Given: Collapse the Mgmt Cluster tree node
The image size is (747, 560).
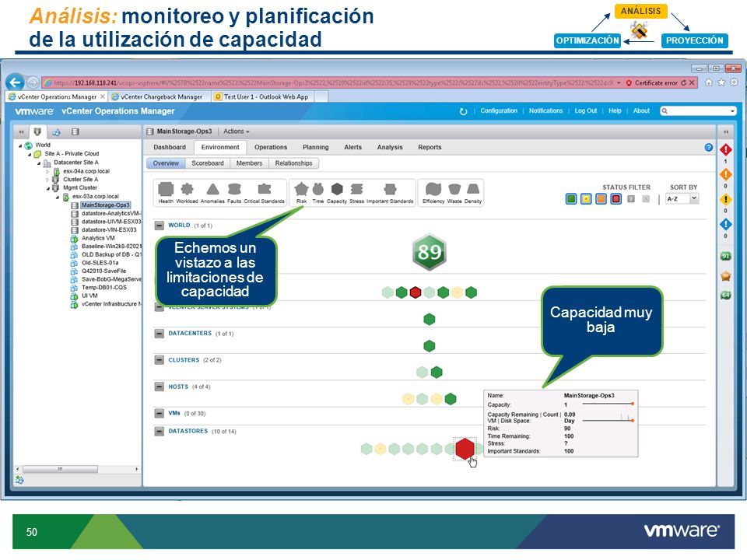Looking at the screenshot, I should (x=48, y=188).
